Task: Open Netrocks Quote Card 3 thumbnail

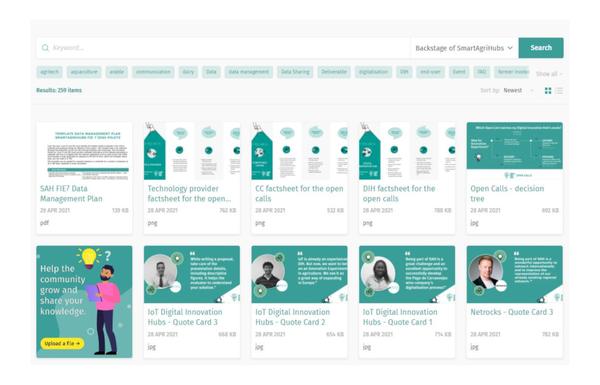Action: (514, 274)
